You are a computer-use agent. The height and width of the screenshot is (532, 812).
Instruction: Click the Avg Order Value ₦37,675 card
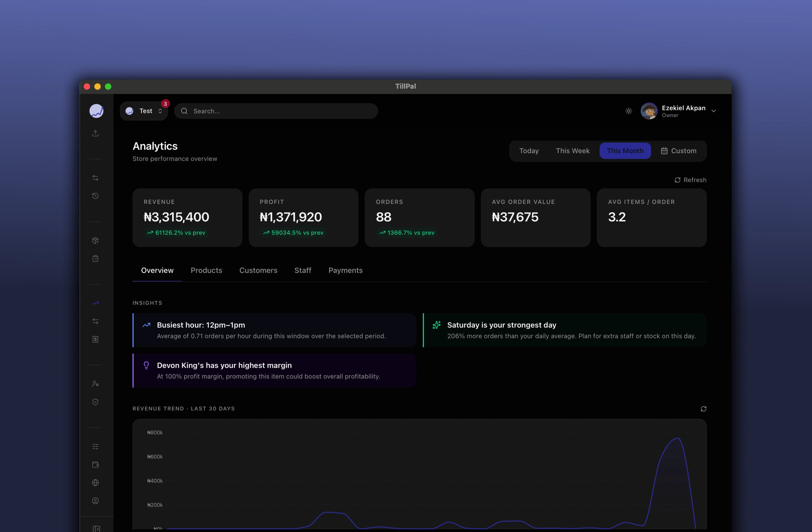(536, 218)
